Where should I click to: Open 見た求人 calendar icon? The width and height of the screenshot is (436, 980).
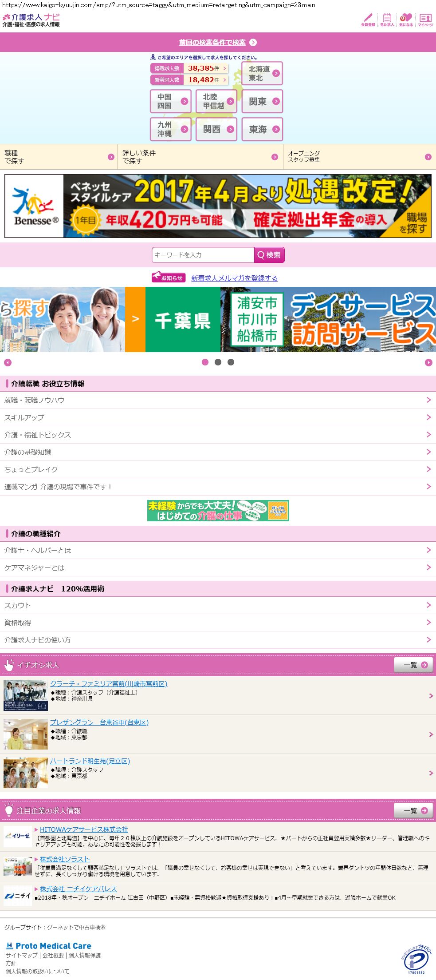tap(387, 20)
